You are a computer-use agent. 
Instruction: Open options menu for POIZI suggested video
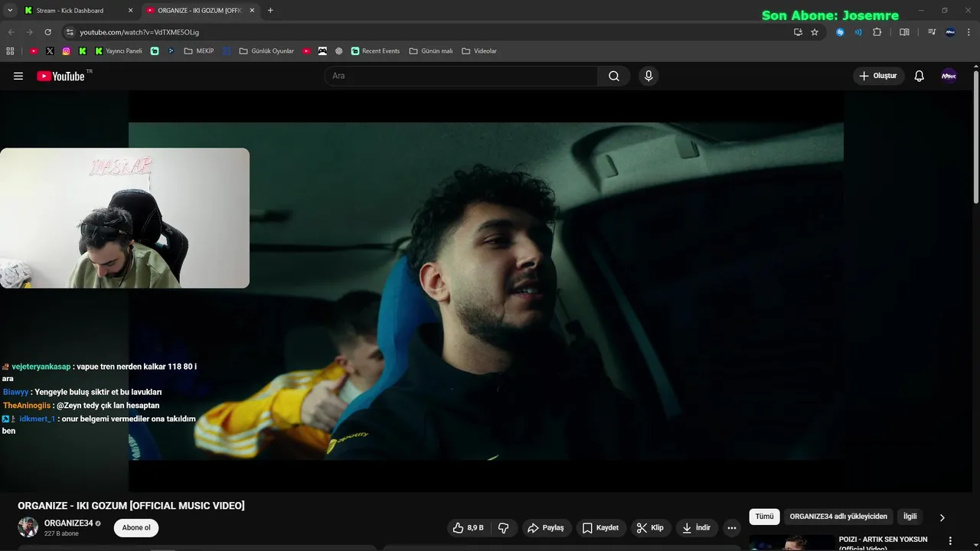(x=951, y=540)
